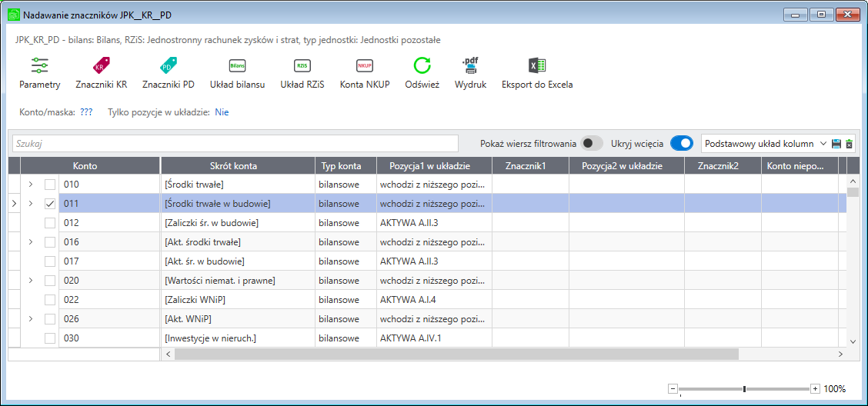Toggle Pokaż wiersz filtrowania switch
Viewport: 868px width, 406px height.
coord(592,143)
